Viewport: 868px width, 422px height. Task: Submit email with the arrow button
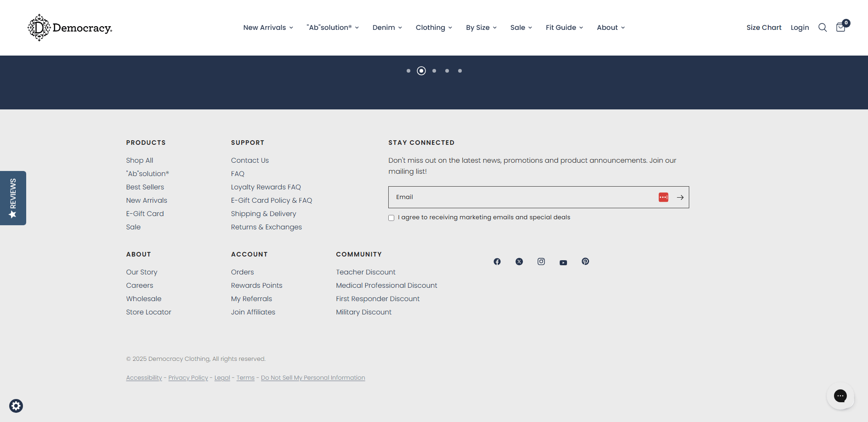pos(680,197)
